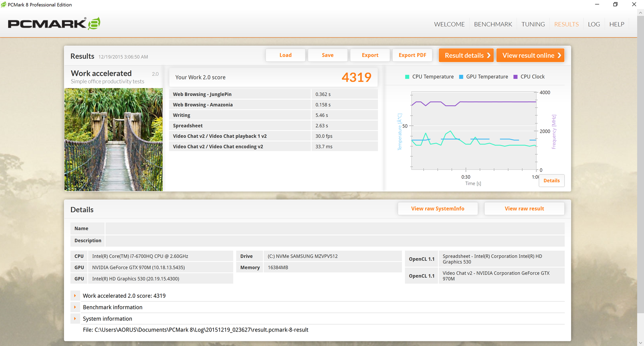Click the 4319 score value
The height and width of the screenshot is (346, 644).
357,77
